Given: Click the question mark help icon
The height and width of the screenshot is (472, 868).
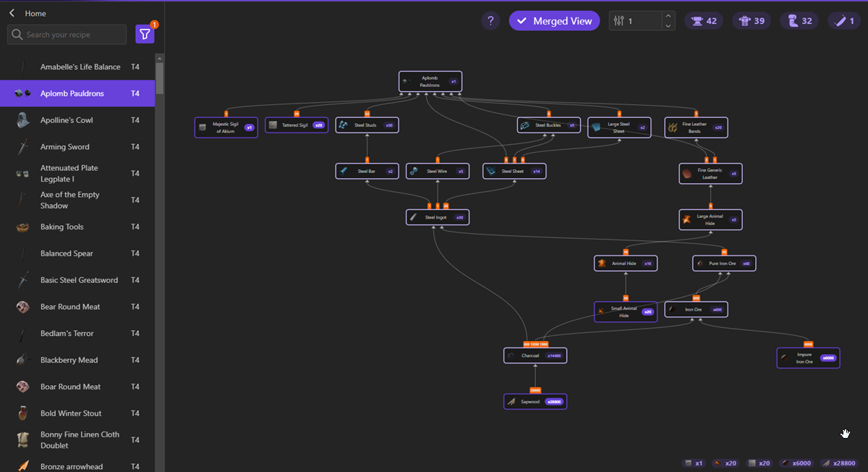Looking at the screenshot, I should (x=490, y=21).
